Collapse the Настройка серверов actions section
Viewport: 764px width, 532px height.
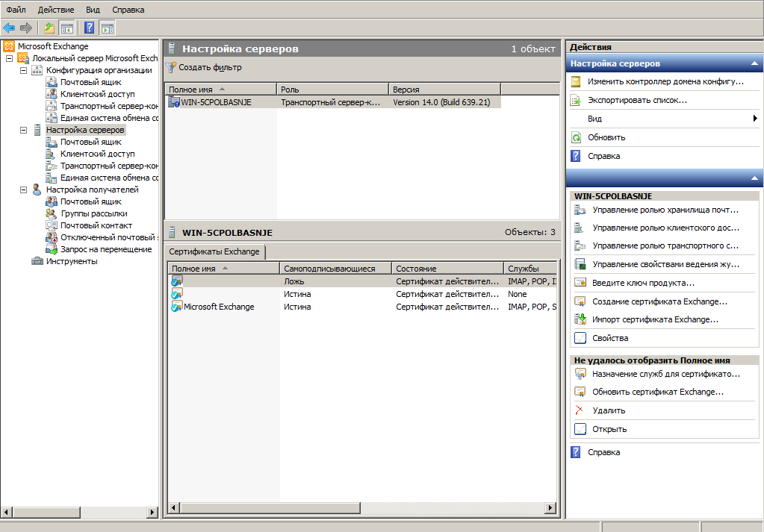click(x=754, y=63)
